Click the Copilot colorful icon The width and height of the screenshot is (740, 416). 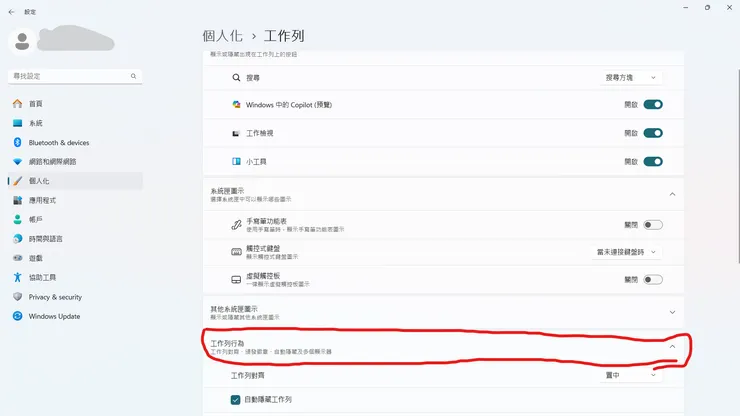(236, 104)
